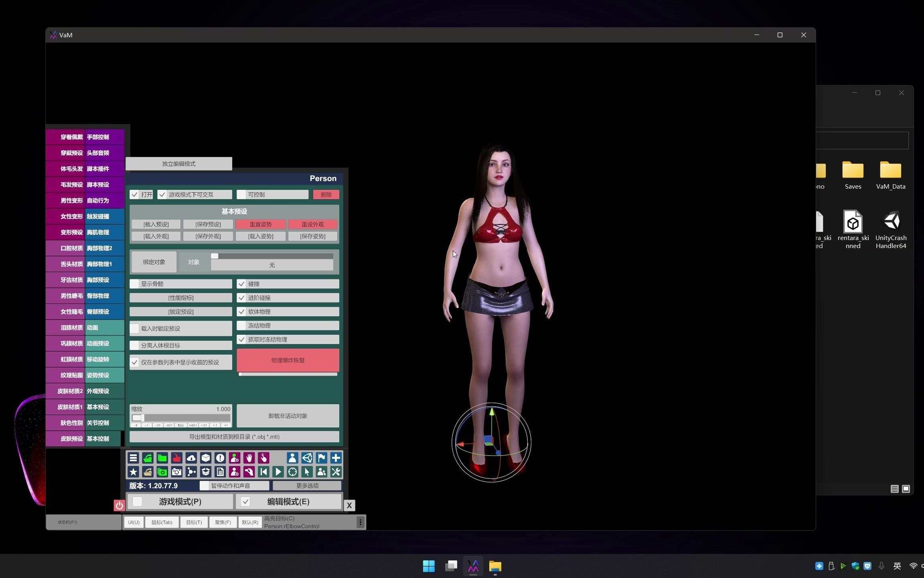Enable 冻结物理 checkbox
Image resolution: width=924 pixels, height=578 pixels.
[241, 326]
